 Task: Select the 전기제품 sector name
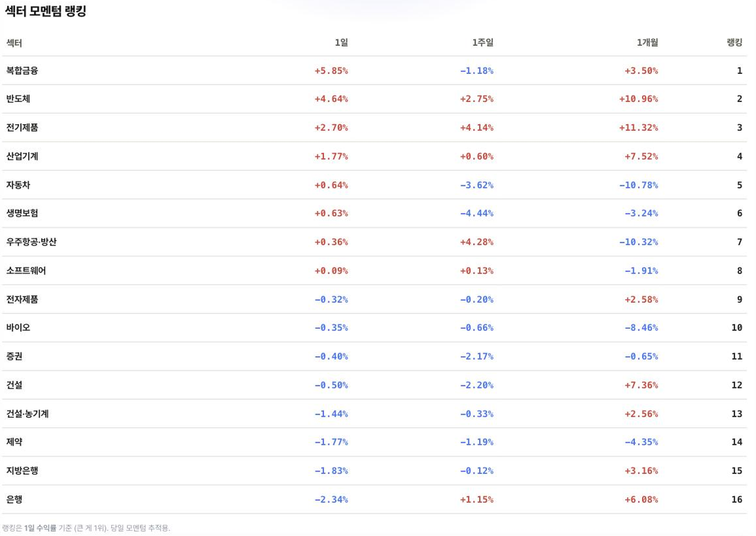pyautogui.click(x=22, y=127)
